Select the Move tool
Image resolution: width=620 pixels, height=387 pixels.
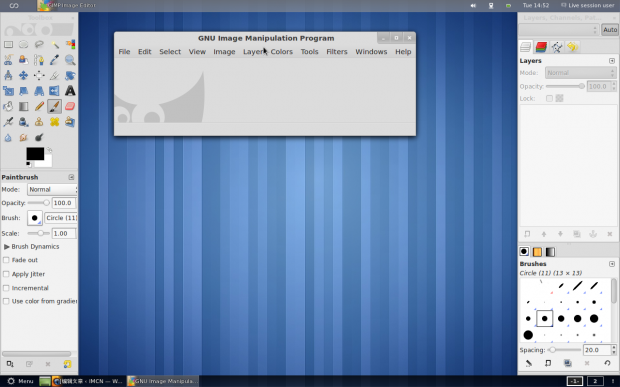(x=23, y=75)
